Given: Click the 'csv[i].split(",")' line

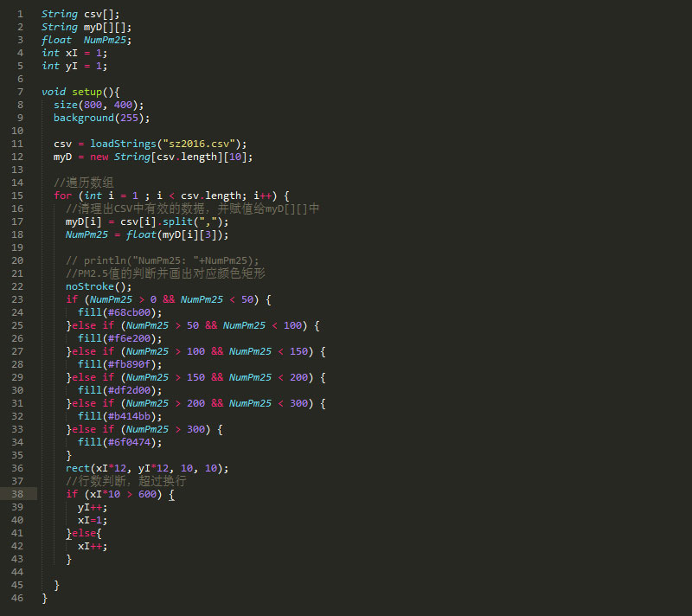Looking at the screenshot, I should [147, 221].
